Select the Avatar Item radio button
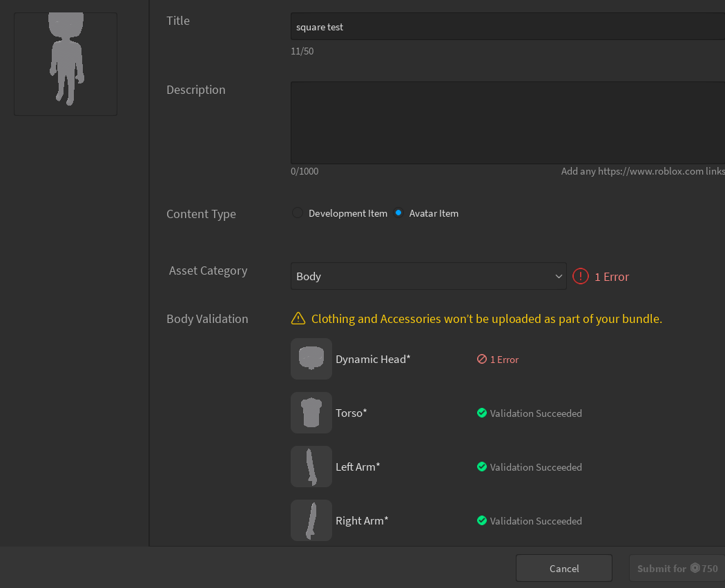This screenshot has width=725, height=588. pos(398,213)
